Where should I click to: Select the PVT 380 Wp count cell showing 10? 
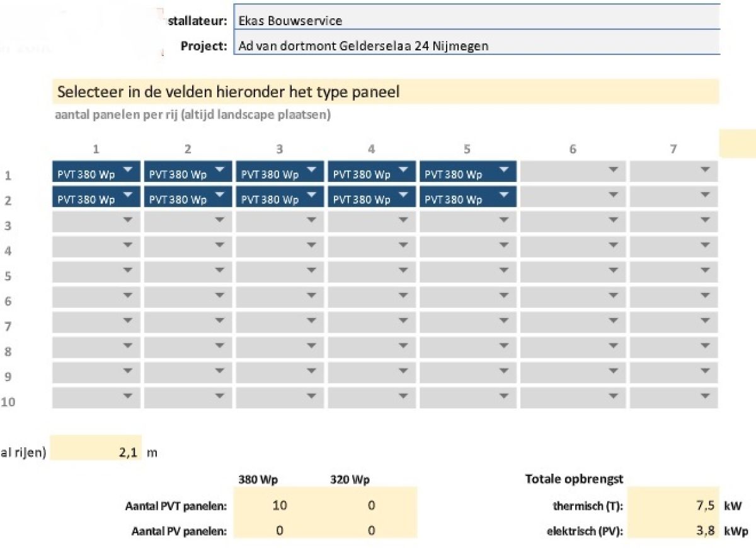(280, 506)
